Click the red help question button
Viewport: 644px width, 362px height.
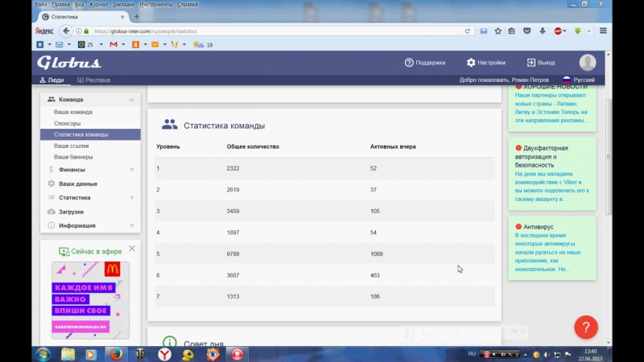586,327
